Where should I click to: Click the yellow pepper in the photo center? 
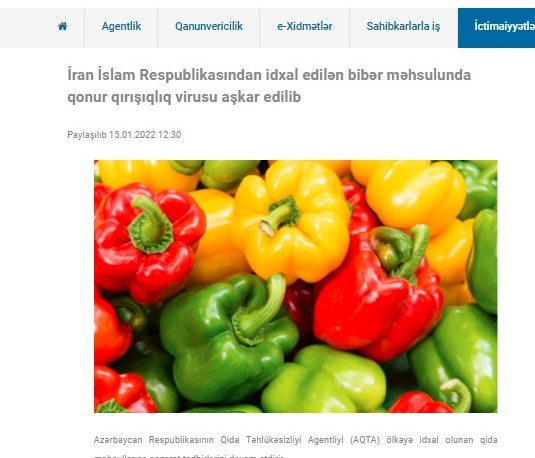click(x=292, y=222)
